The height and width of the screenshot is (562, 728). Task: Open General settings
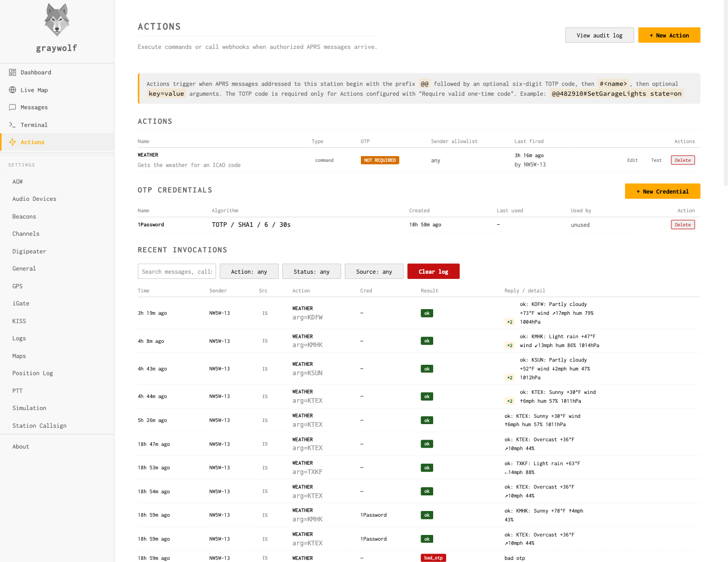[57, 269]
